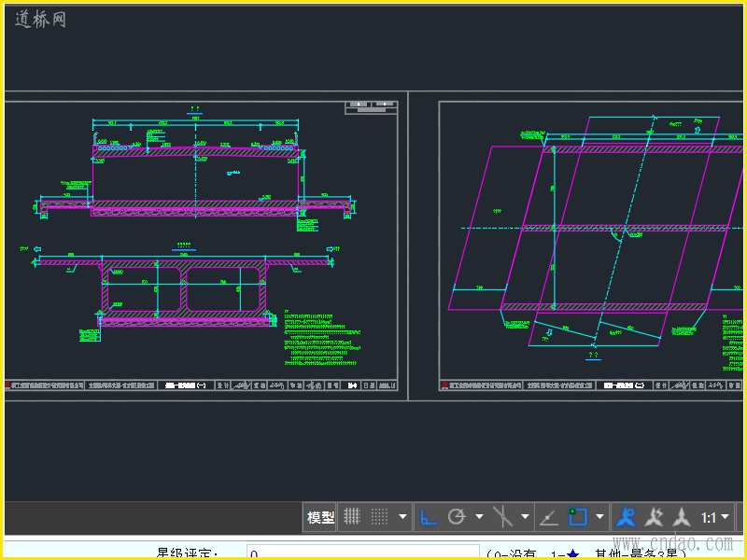Click the annotation scale icon before 1:1
The image size is (747, 560).
[x=683, y=516]
